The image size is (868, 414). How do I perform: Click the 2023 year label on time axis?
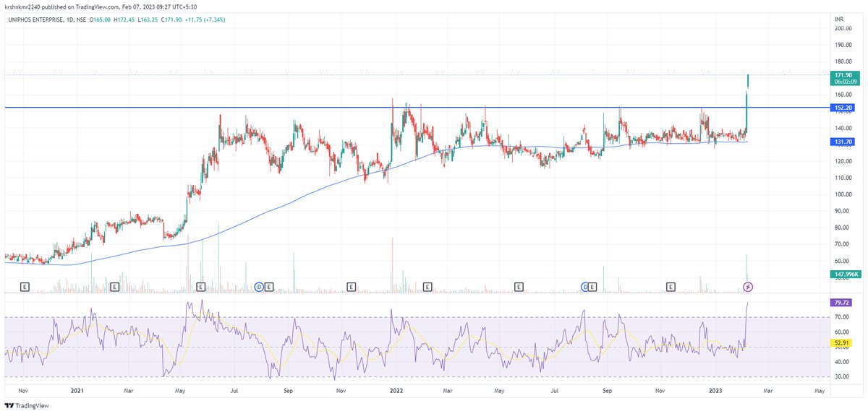(714, 390)
